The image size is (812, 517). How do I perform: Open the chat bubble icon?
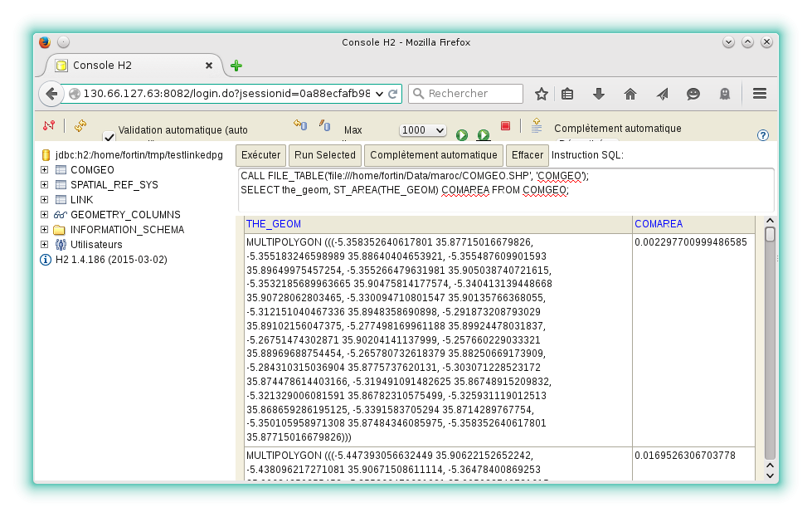(693, 94)
